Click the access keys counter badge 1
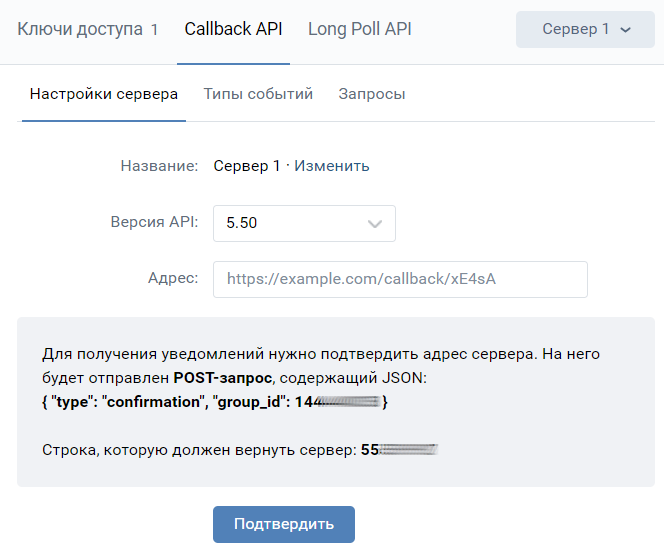This screenshot has height=551, width=664. click(155, 30)
